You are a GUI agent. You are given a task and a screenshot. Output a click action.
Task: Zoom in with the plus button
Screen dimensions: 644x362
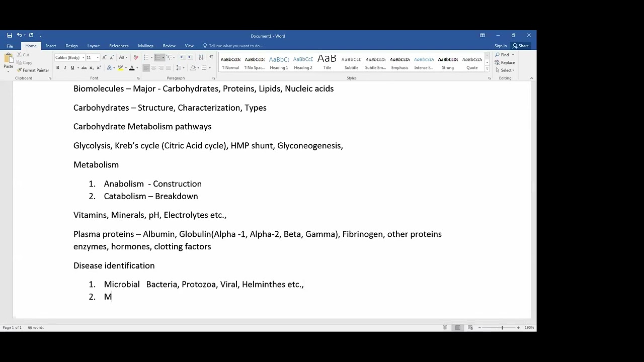pos(518,327)
